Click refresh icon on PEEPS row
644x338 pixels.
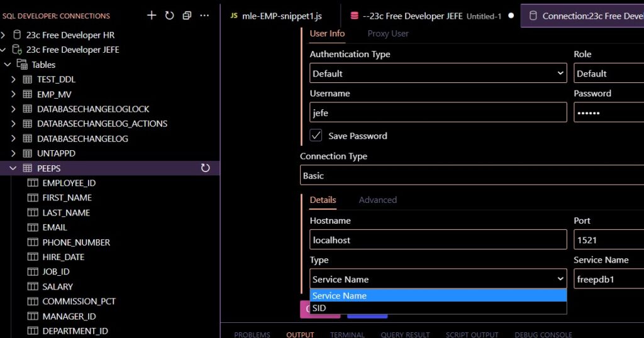pos(205,168)
